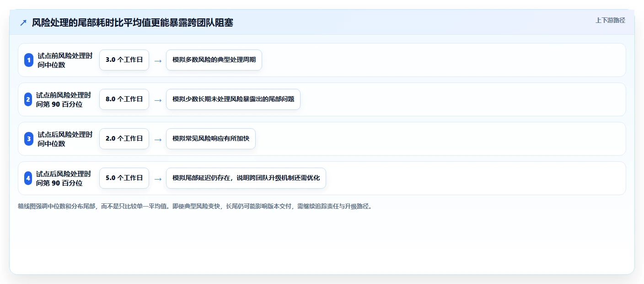644x284 pixels.
Task: Open the 模拟少数长期未处理风险暴露出的尾部问题 box
Action: coord(233,99)
